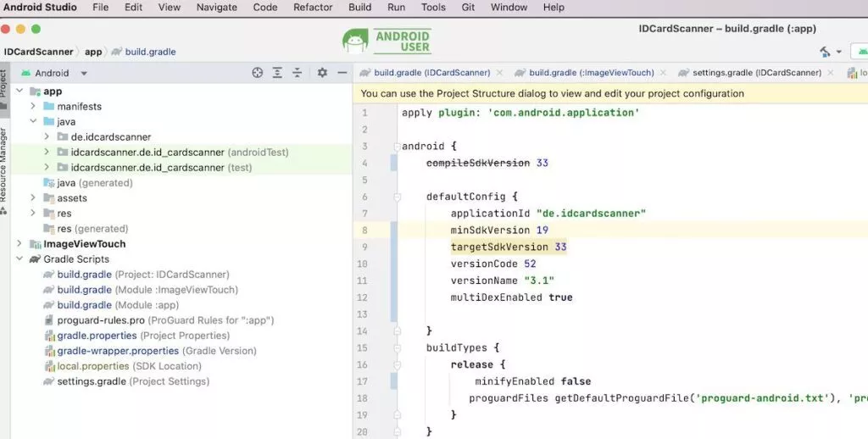This screenshot has height=439, width=868.
Task: Open the File menu
Action: (100, 7)
